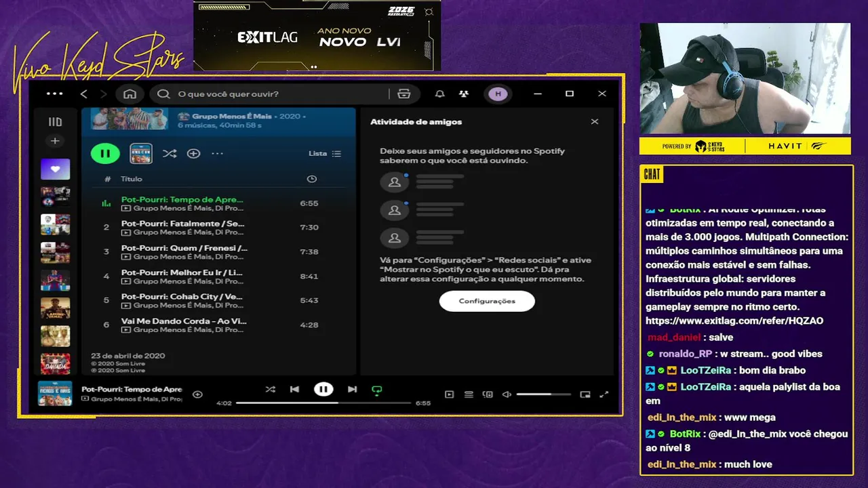Save album to library with plus circle

click(193, 154)
